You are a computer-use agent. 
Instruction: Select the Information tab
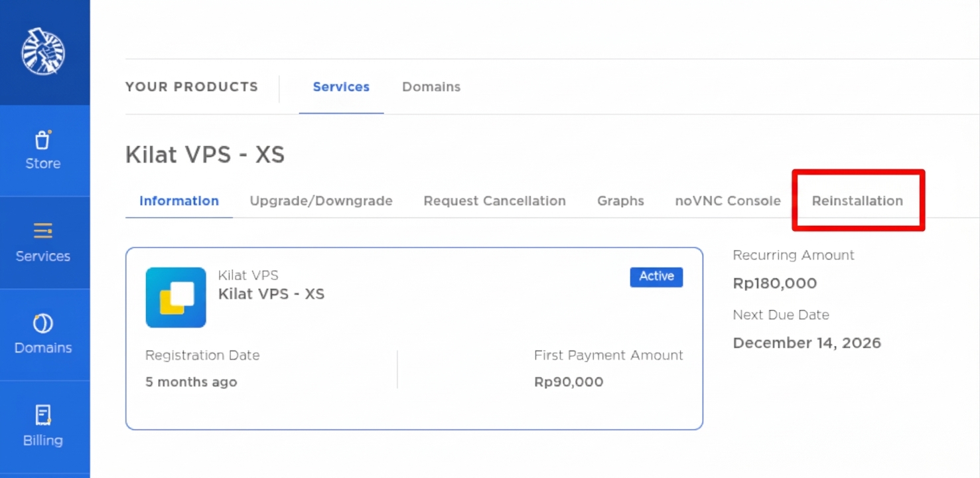pyautogui.click(x=179, y=200)
